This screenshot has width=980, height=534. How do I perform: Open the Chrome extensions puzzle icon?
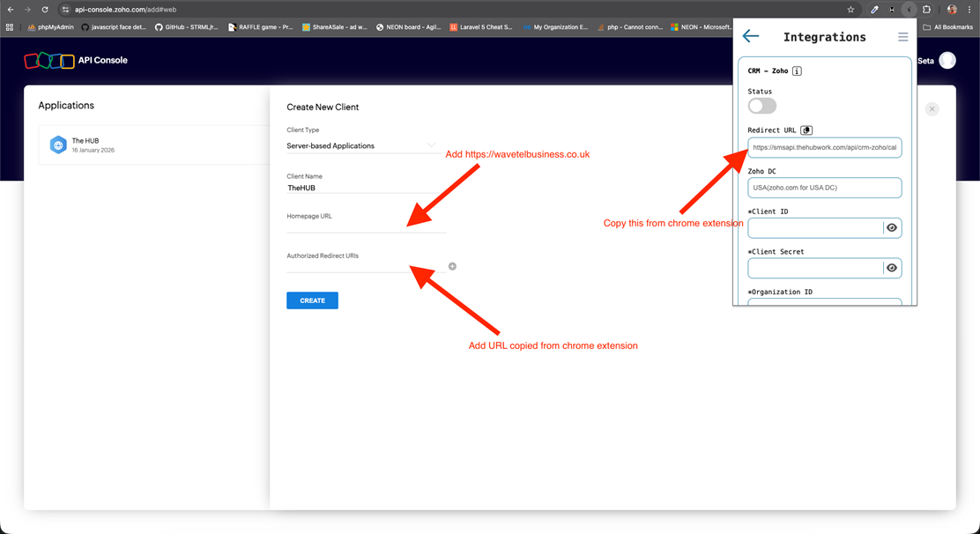pos(926,10)
